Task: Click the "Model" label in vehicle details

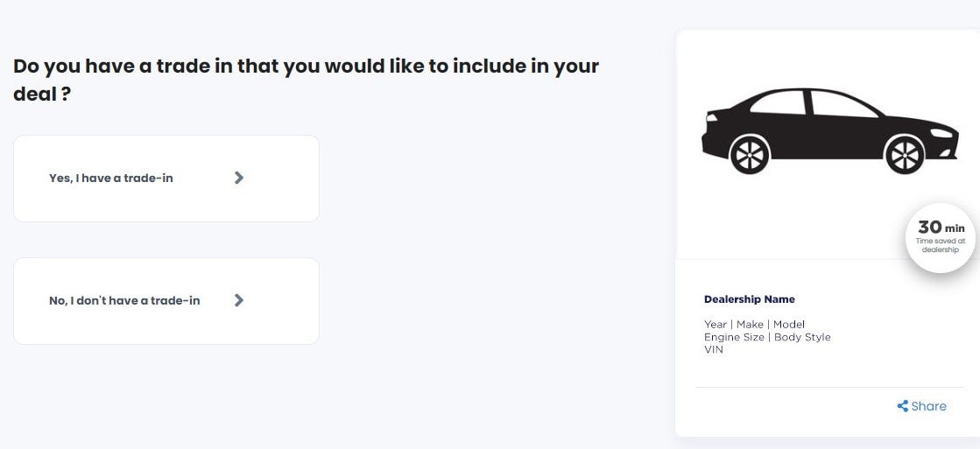Action: pyautogui.click(x=788, y=325)
